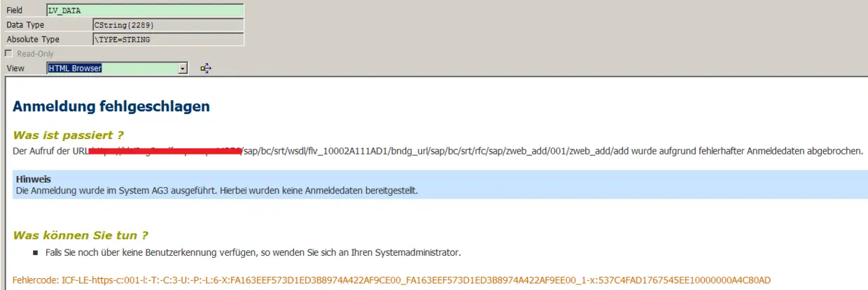
Task: Toggle the Read-Only checkbox
Action: click(8, 54)
